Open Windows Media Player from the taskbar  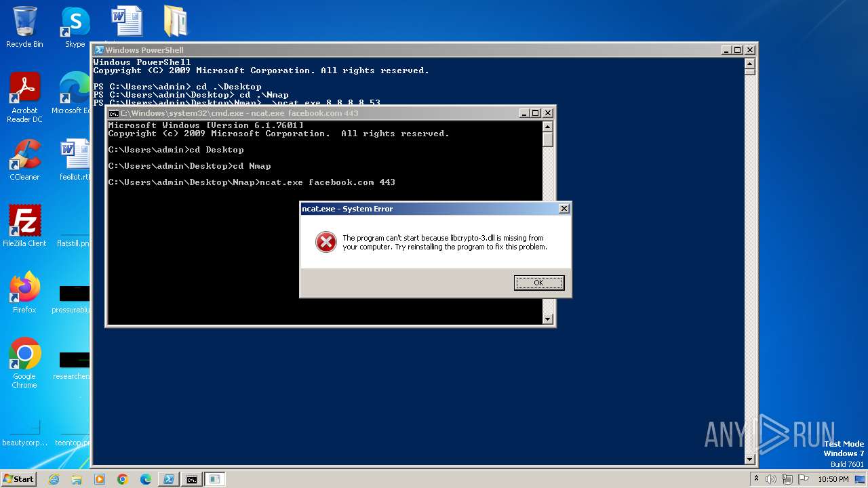[x=100, y=479]
